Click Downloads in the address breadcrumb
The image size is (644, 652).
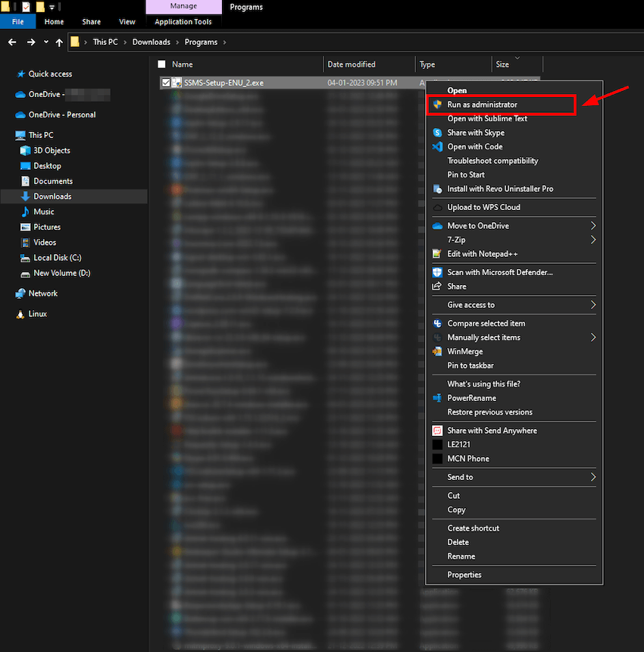click(152, 42)
